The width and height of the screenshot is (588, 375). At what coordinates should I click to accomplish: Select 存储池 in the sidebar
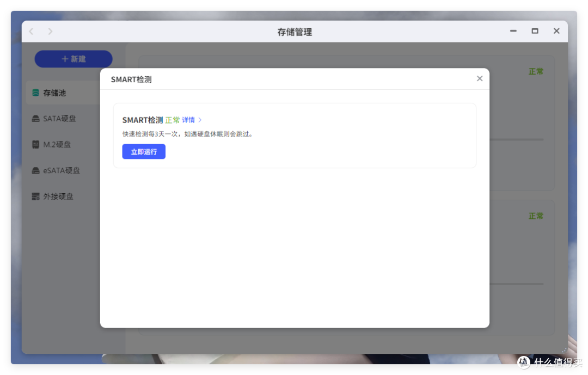click(x=63, y=93)
